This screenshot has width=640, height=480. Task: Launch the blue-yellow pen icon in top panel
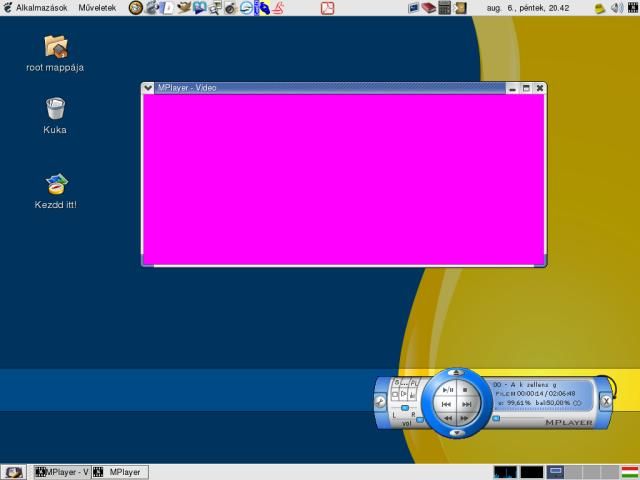point(262,8)
